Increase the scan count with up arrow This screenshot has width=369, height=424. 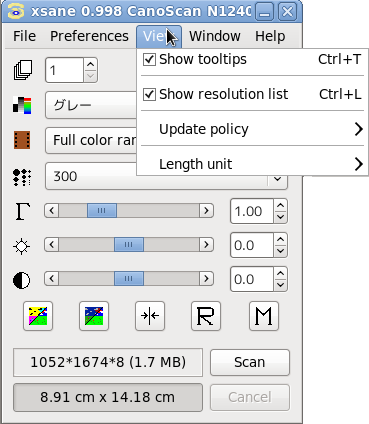[x=90, y=64]
